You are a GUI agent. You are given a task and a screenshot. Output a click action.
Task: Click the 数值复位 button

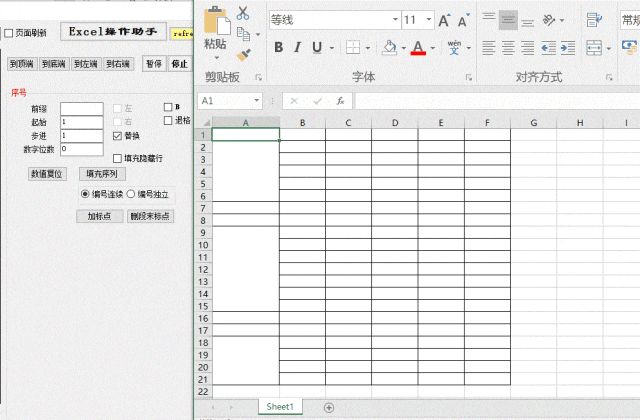(x=47, y=174)
